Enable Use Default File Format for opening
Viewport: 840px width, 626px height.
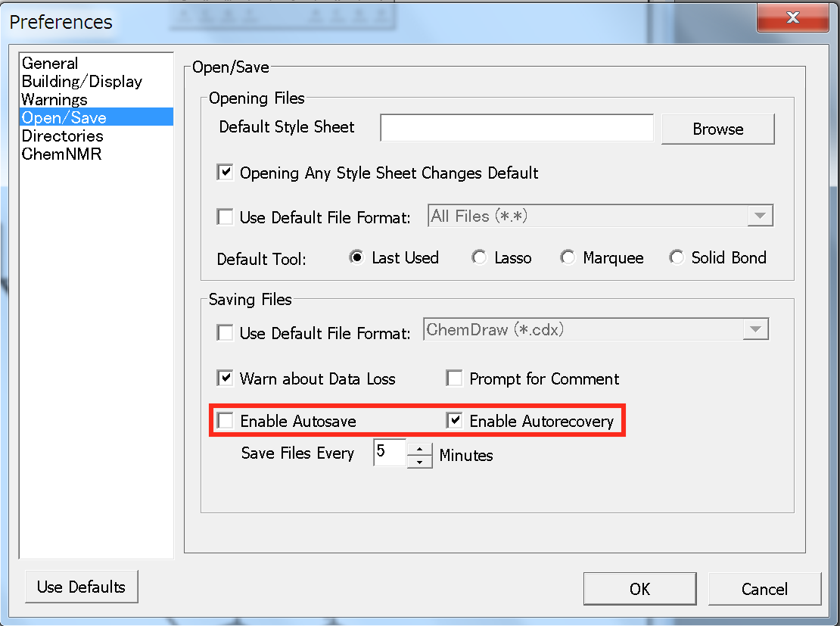pyautogui.click(x=226, y=217)
